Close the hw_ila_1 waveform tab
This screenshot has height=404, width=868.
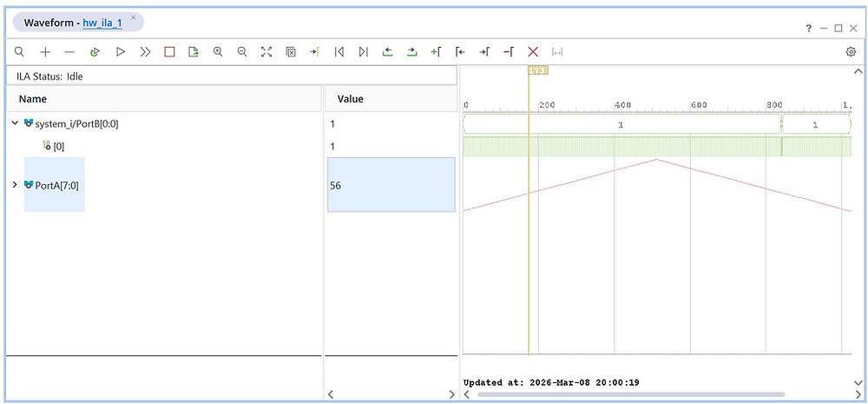(133, 17)
